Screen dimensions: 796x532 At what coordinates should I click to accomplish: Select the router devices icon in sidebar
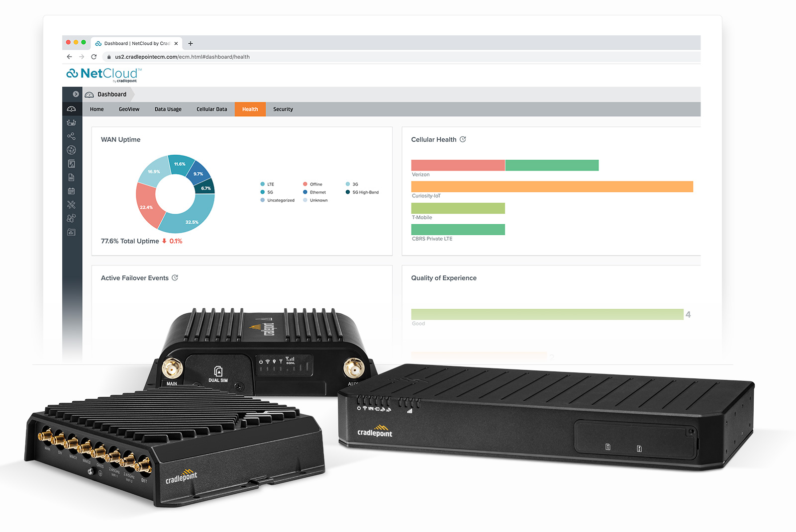[x=72, y=122]
